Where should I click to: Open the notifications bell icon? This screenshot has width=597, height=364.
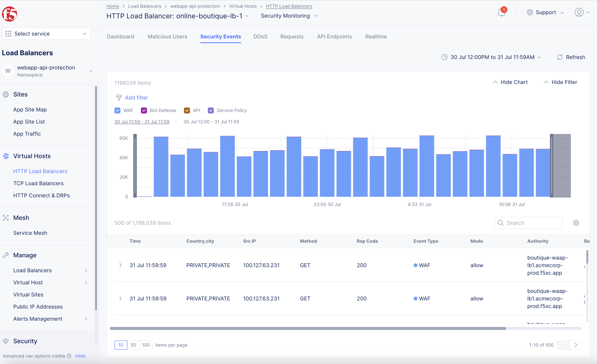501,12
